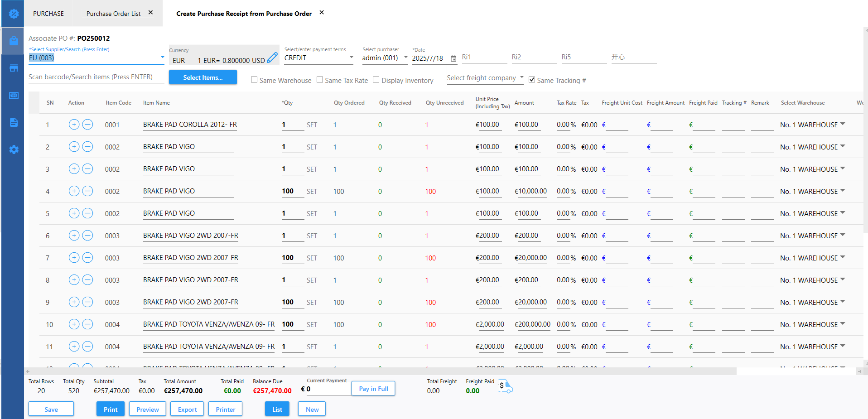Click the pencil icon to edit exchange rate
Image resolution: width=868 pixels, height=419 pixels.
272,58
